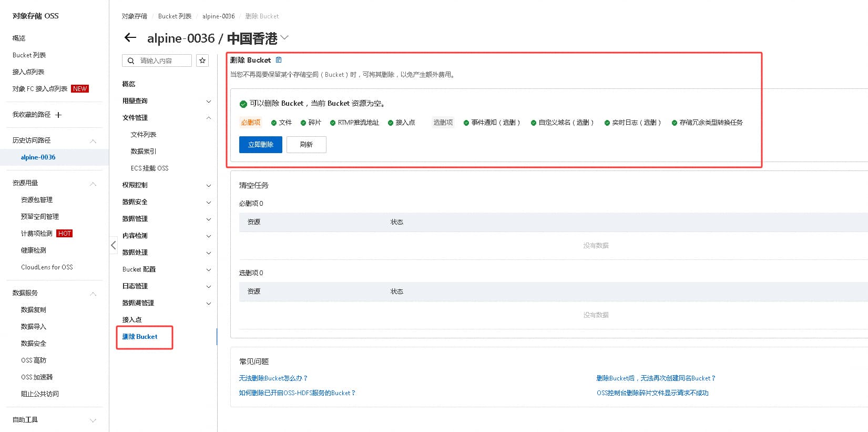Click the plus icon next to 我收藏的路径
Image resolution: width=868 pixels, height=432 pixels.
point(58,115)
